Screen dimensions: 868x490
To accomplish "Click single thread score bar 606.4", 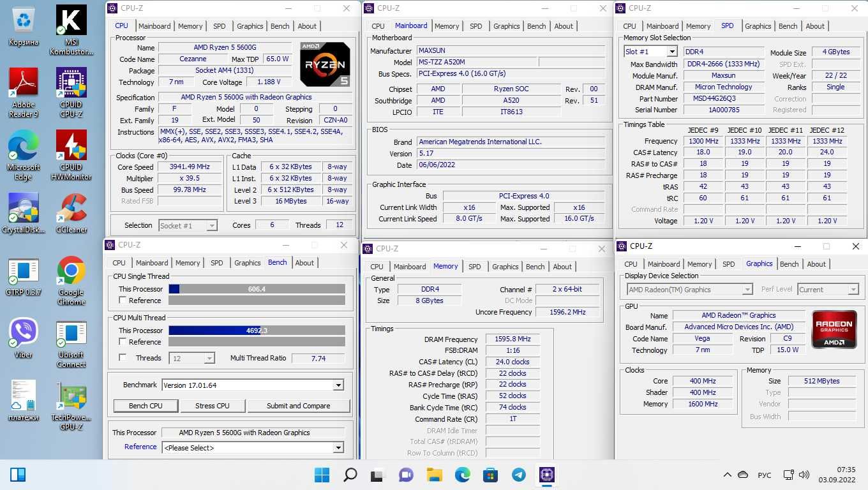I will coord(257,289).
